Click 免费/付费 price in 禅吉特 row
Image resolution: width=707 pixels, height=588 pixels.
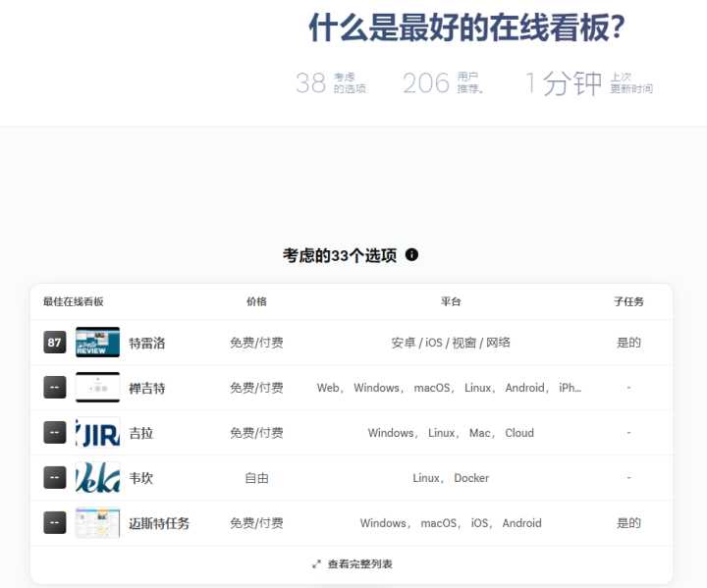[x=256, y=388]
